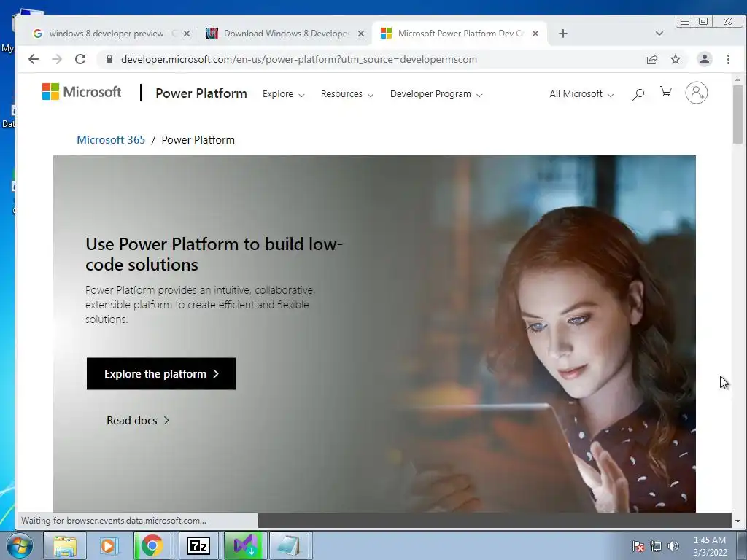This screenshot has height=560, width=747.
Task: Expand the All Microsoft menu
Action: click(581, 94)
